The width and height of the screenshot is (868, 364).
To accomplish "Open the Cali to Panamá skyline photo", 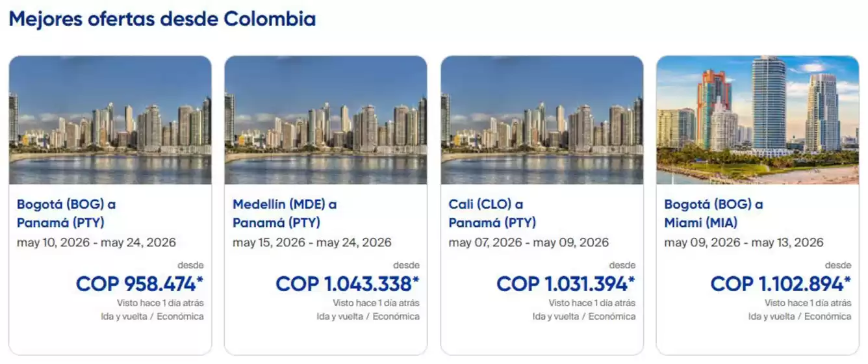I will (x=542, y=120).
